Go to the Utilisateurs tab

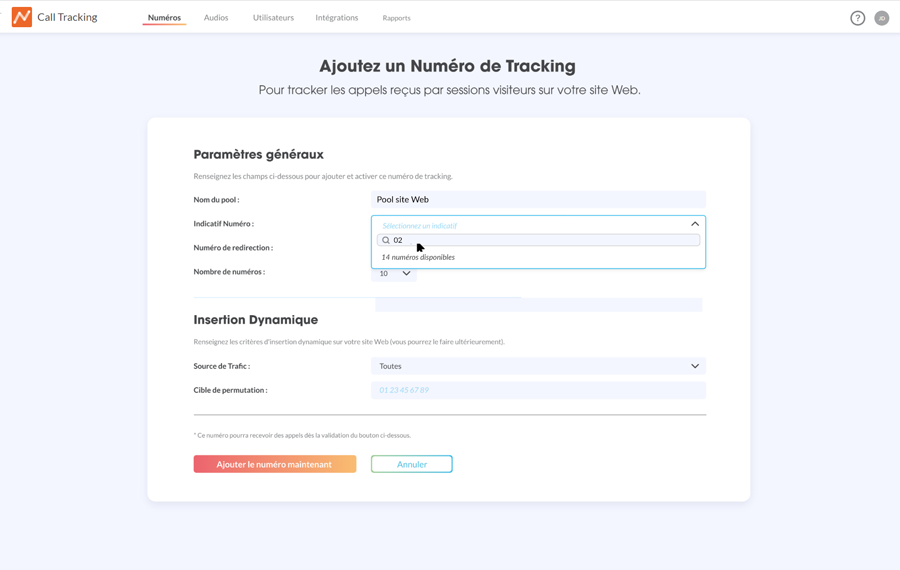coord(273,18)
